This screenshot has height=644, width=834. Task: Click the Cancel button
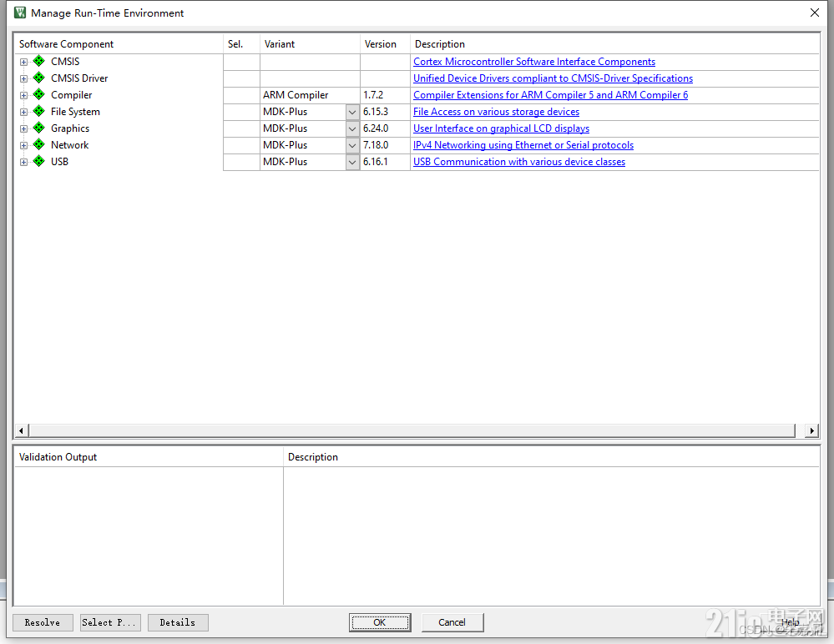pyautogui.click(x=452, y=622)
